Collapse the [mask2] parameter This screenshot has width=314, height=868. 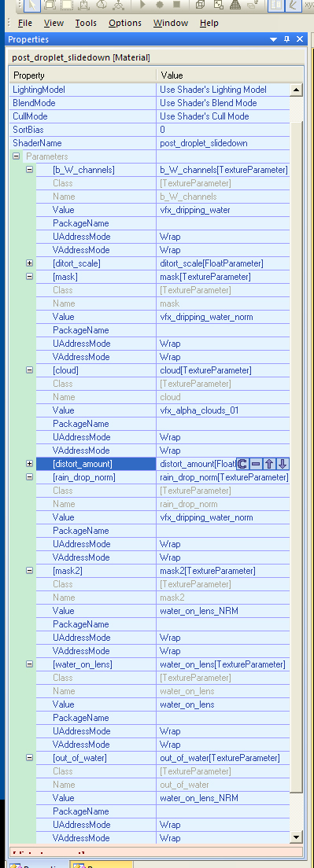coord(29,571)
